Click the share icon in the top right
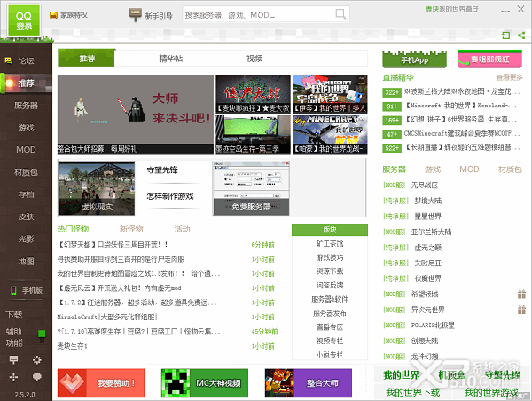532x401 pixels. 521,35
